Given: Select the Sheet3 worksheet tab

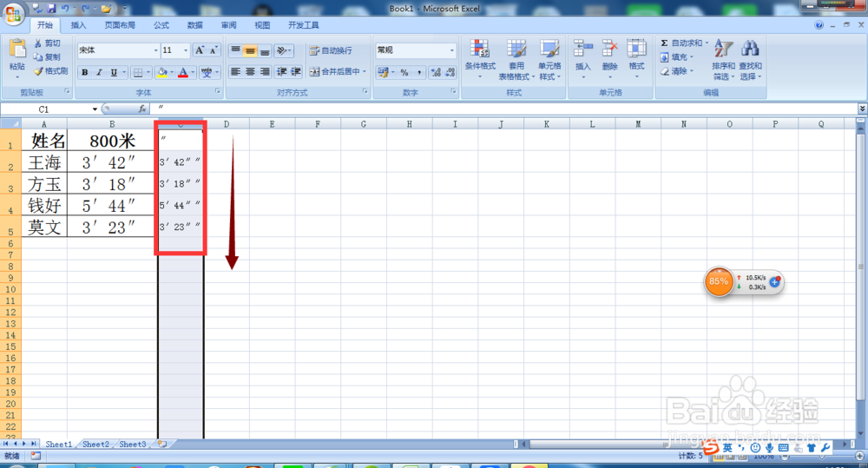Looking at the screenshot, I should (x=132, y=445).
